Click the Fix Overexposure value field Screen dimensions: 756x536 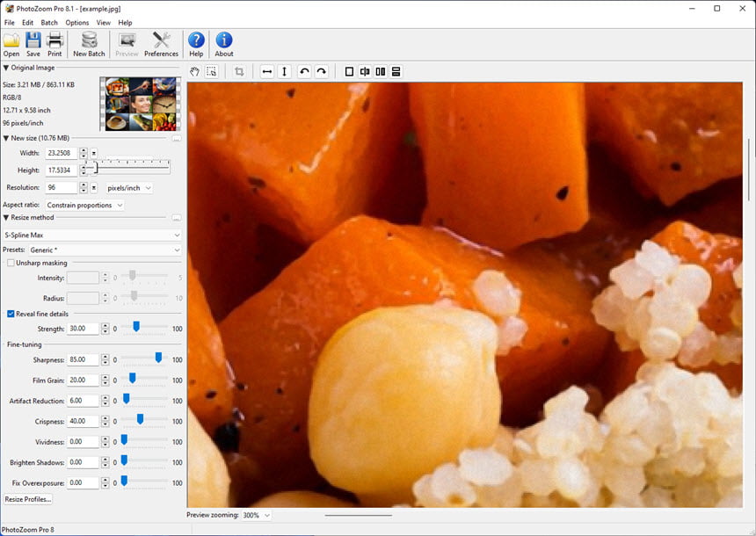[x=83, y=483]
